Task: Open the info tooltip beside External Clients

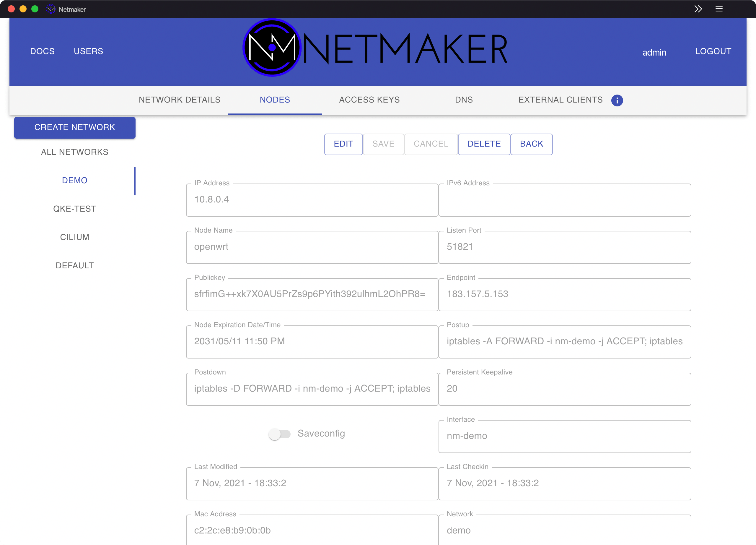Action: coord(617,100)
